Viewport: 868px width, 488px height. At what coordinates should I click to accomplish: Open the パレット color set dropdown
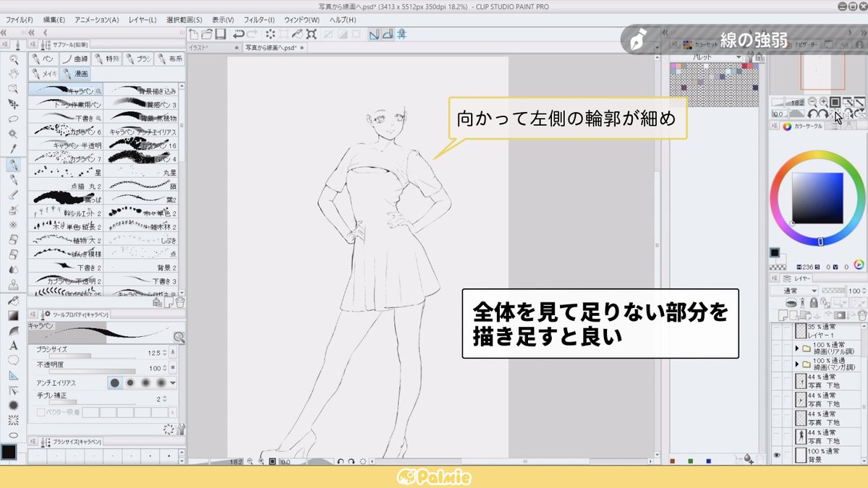716,57
